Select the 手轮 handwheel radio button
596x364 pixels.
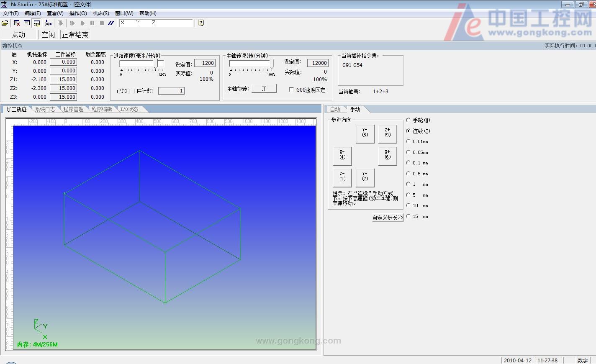408,120
